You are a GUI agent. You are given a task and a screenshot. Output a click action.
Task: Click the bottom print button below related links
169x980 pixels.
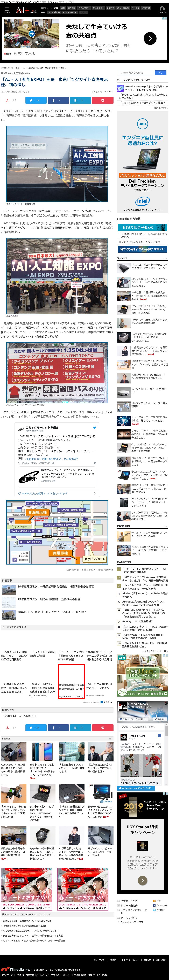click(12, 728)
